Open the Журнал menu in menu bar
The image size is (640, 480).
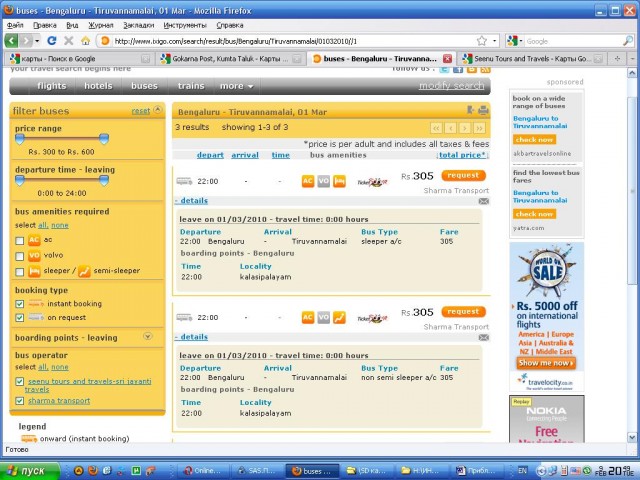point(101,24)
